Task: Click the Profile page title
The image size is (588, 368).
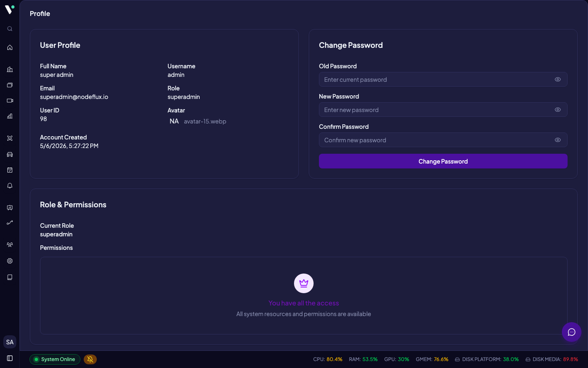Action: (x=40, y=13)
